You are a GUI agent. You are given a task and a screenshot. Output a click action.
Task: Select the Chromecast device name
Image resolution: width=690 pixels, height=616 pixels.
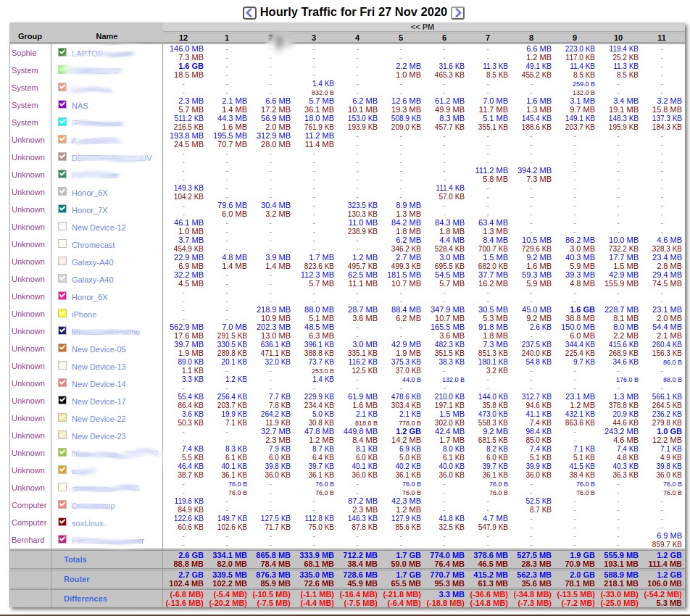93,245
